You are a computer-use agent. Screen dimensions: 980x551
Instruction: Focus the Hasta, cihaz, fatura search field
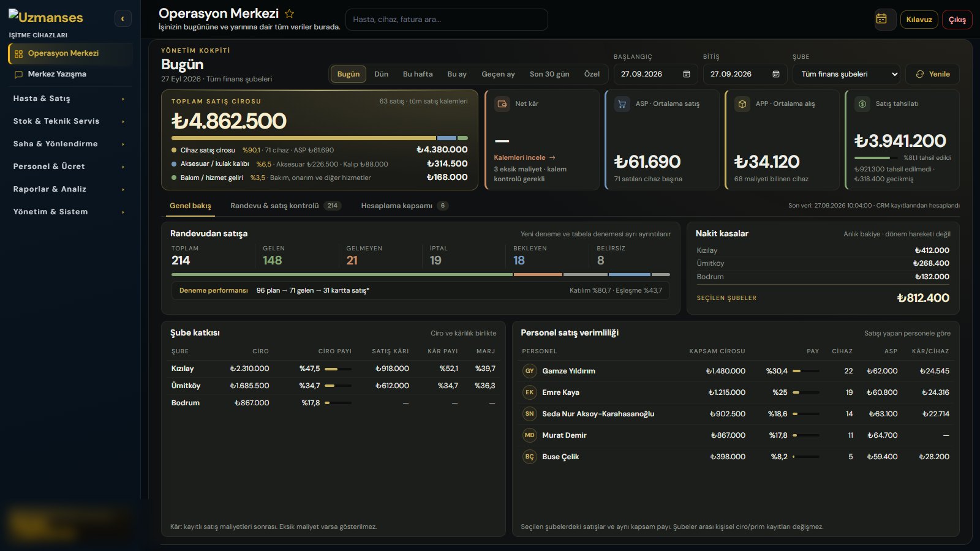[x=447, y=20]
